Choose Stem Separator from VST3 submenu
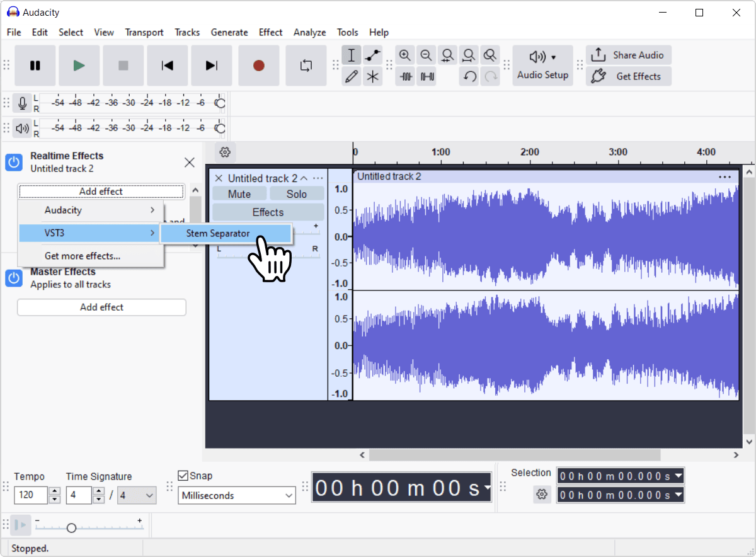Viewport: 756px width, 557px height. click(226, 233)
